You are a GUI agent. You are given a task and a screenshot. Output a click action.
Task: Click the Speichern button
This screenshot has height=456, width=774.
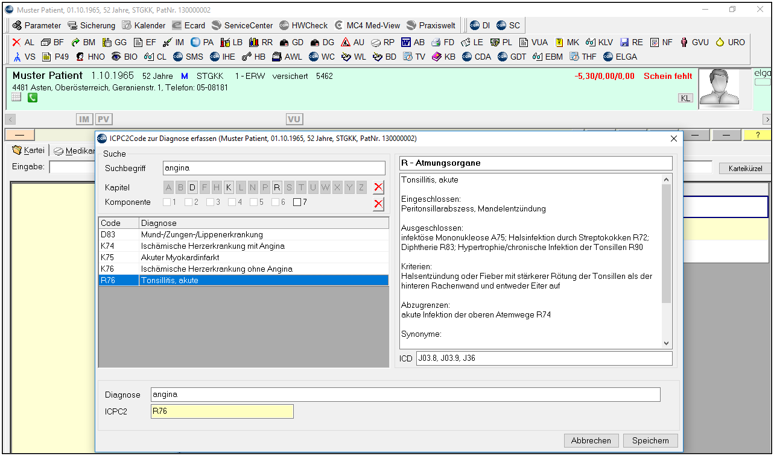[x=651, y=441]
